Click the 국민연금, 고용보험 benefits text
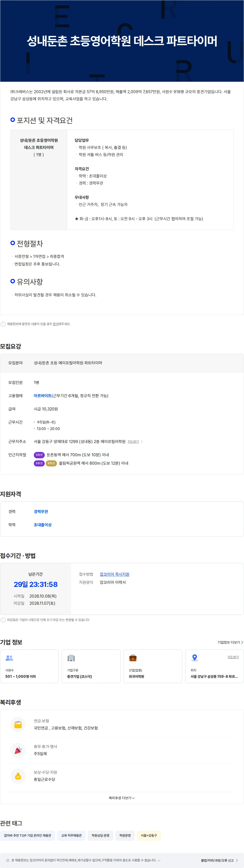The height and width of the screenshot is (868, 244). click(66, 728)
